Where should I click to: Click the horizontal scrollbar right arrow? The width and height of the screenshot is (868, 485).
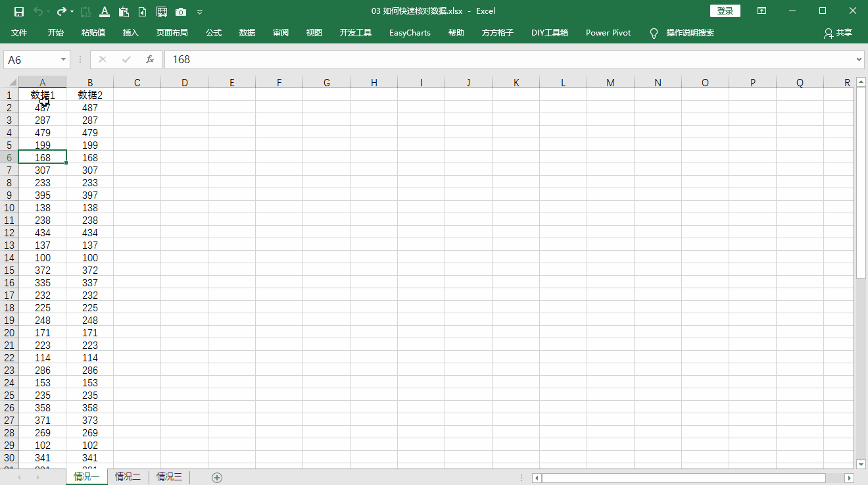849,478
